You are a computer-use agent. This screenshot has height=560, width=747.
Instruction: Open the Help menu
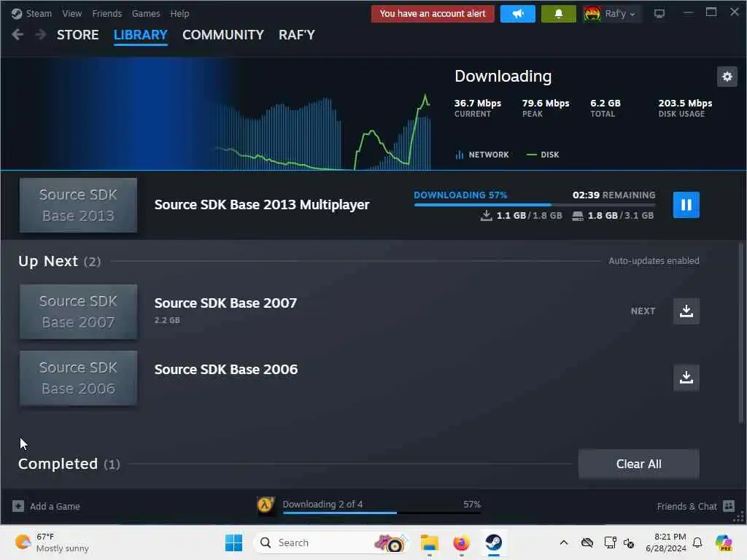click(x=179, y=13)
